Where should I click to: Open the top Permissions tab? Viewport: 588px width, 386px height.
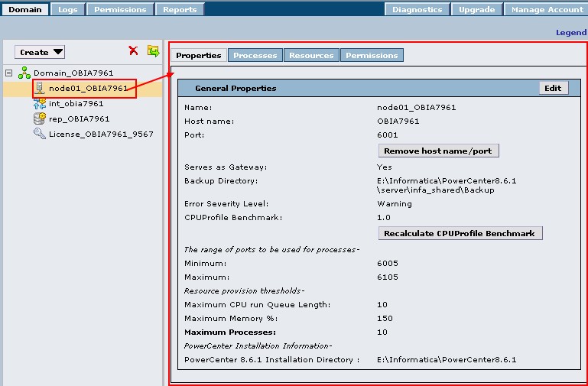tap(120, 9)
